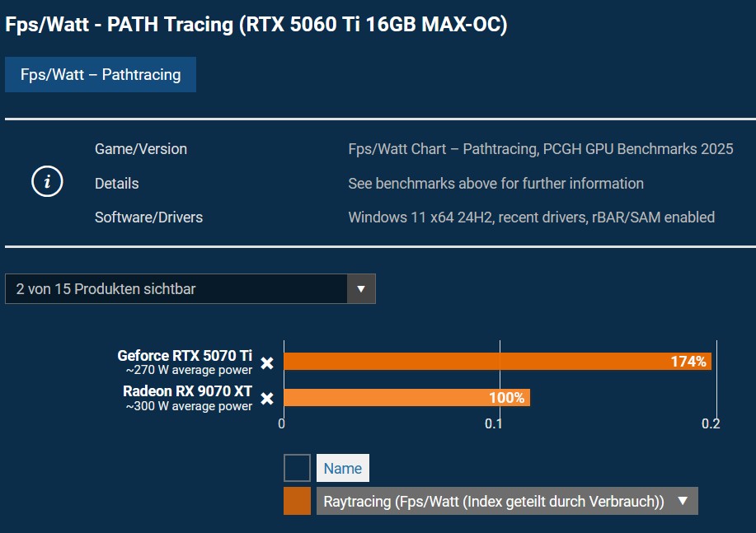Click the arrow of the products dropdown
756x533 pixels.
point(361,288)
